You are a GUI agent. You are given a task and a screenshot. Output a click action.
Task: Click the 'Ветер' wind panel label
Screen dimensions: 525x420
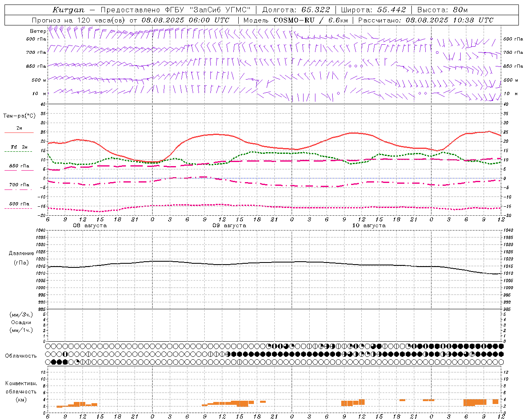coord(38,31)
